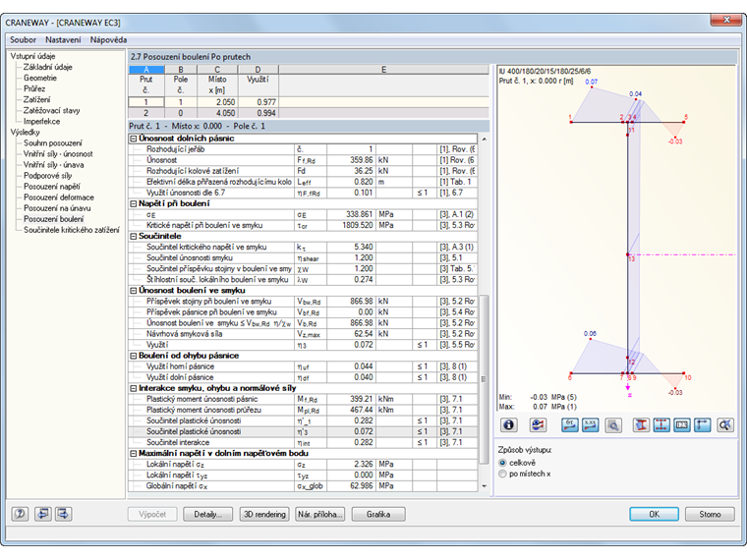Click the 3D rendering button

pyautogui.click(x=264, y=514)
